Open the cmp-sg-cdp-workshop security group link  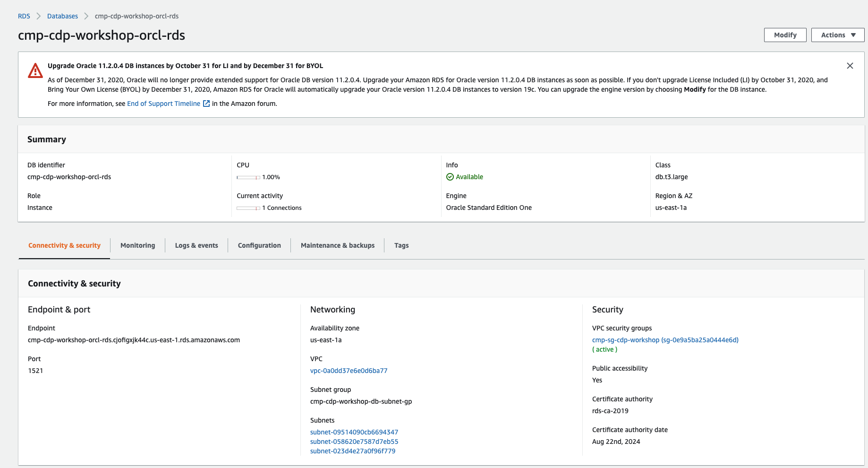pyautogui.click(x=665, y=340)
